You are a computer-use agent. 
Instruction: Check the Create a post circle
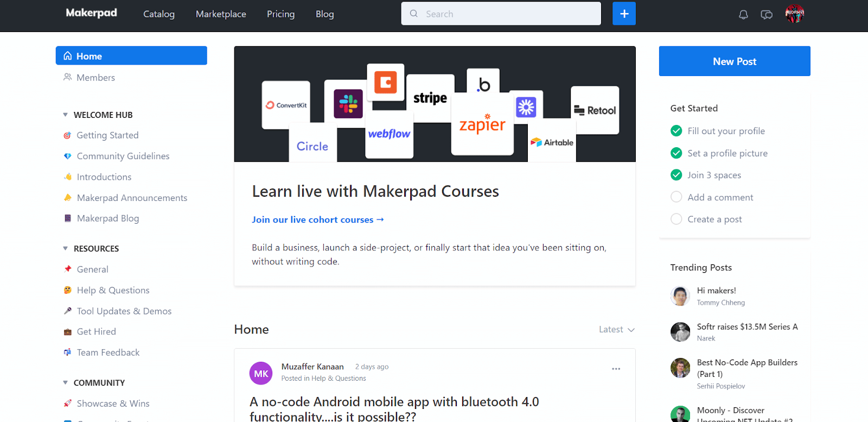676,219
